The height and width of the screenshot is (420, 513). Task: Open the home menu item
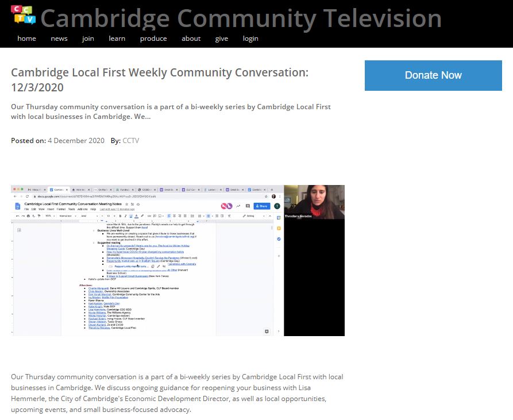[x=27, y=38]
